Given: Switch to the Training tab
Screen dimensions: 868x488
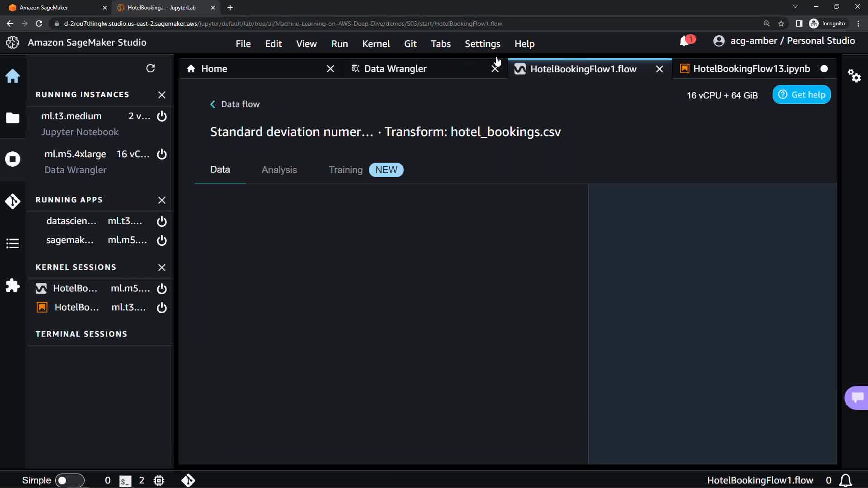Looking at the screenshot, I should [345, 170].
